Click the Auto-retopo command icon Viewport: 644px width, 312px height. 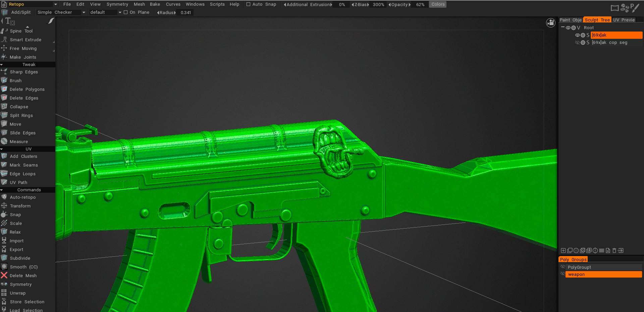click(x=4, y=197)
